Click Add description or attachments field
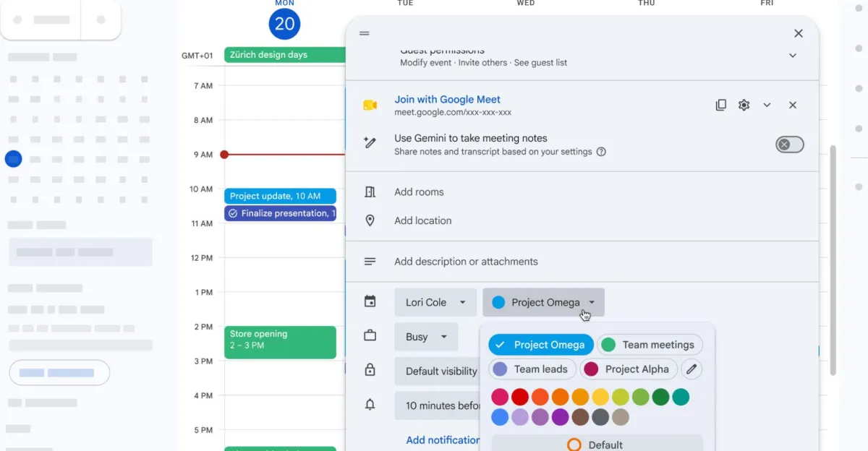The height and width of the screenshot is (451, 868). pos(466,262)
